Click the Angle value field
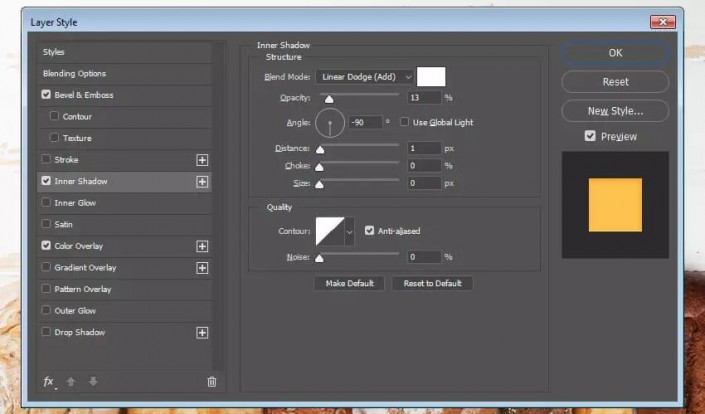705x414 pixels. pyautogui.click(x=366, y=122)
